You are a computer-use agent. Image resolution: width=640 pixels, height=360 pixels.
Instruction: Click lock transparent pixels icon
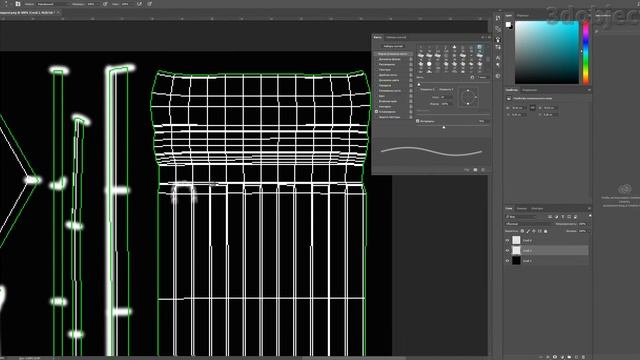pos(522,231)
